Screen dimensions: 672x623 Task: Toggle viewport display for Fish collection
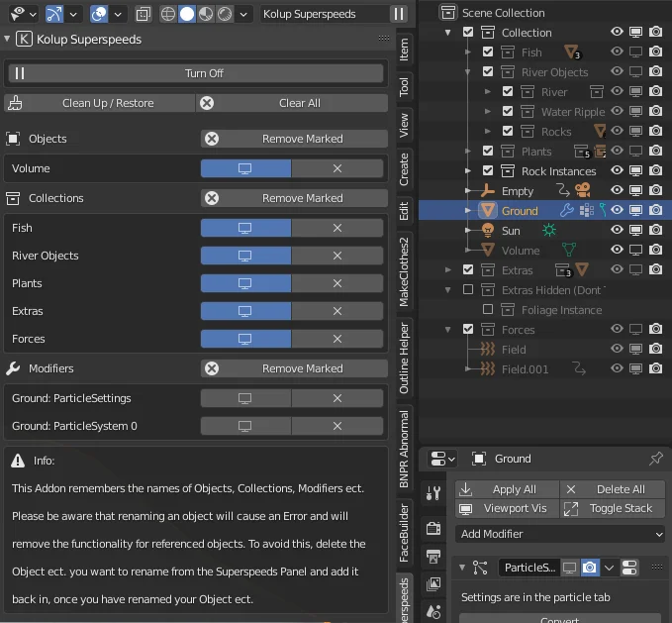(245, 228)
